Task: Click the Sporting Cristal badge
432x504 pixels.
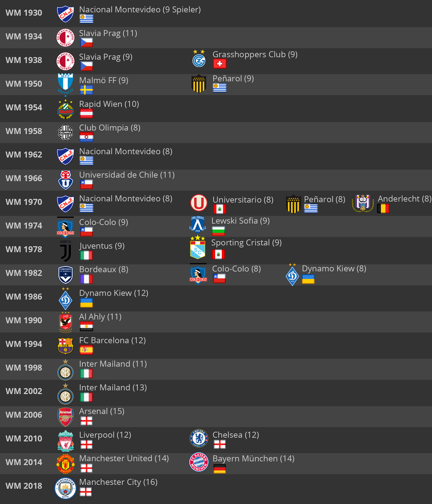Action: coord(197,247)
